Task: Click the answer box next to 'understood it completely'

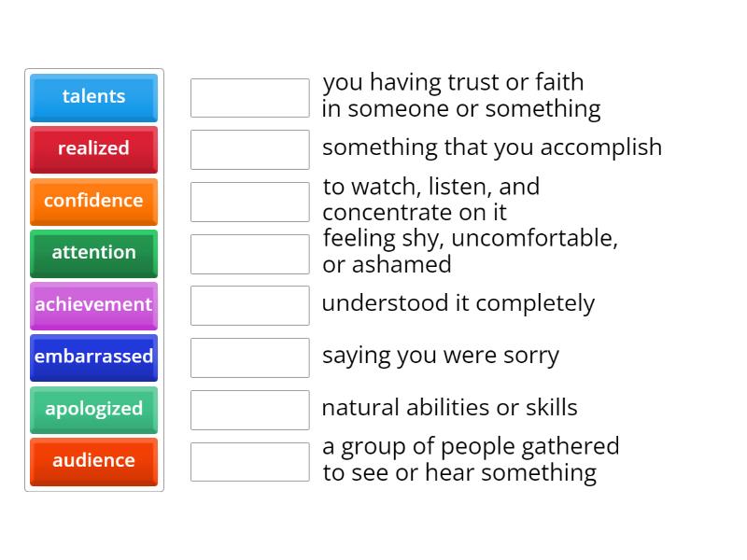Action: point(249,304)
